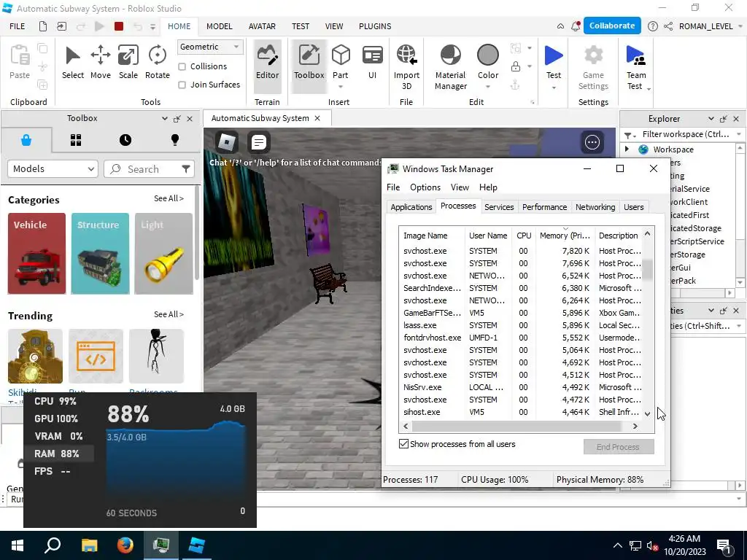Click the Toolbox Search field

149,168
